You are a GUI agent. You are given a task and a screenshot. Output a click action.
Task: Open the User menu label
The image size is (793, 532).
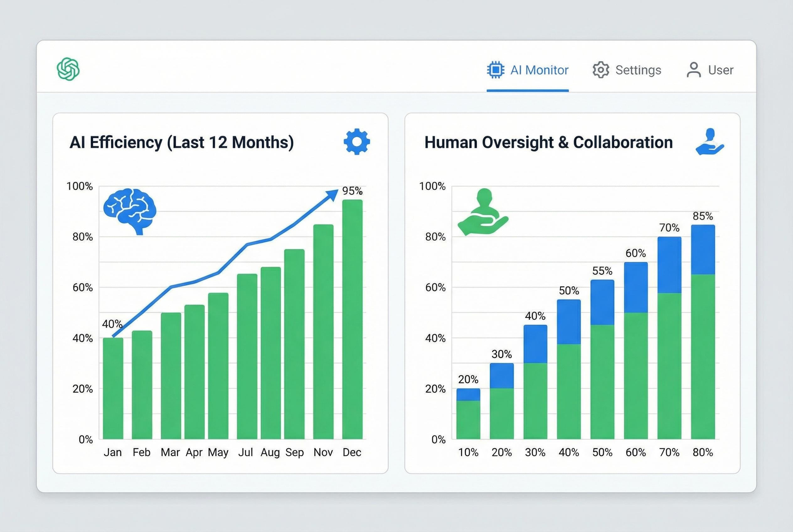(721, 70)
